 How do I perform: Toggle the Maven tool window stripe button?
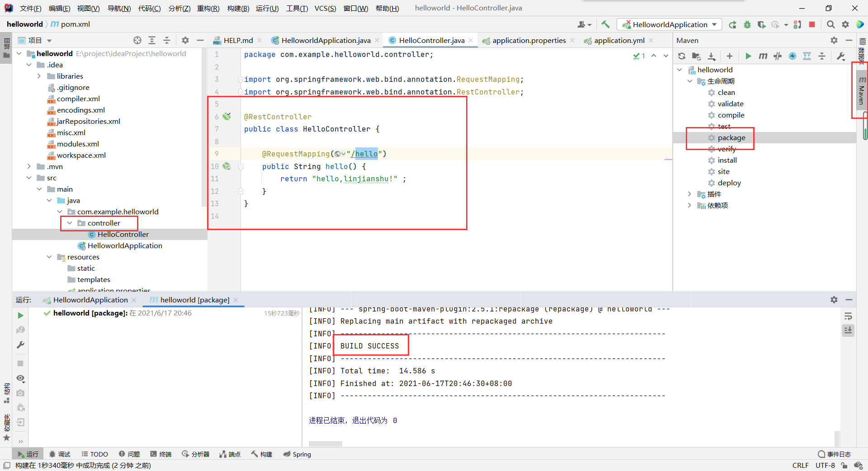point(862,90)
